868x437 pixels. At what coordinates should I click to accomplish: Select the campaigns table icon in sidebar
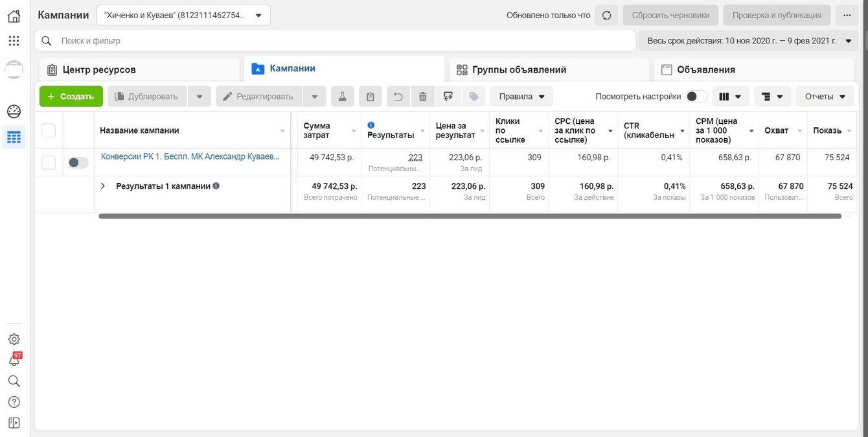(x=14, y=137)
